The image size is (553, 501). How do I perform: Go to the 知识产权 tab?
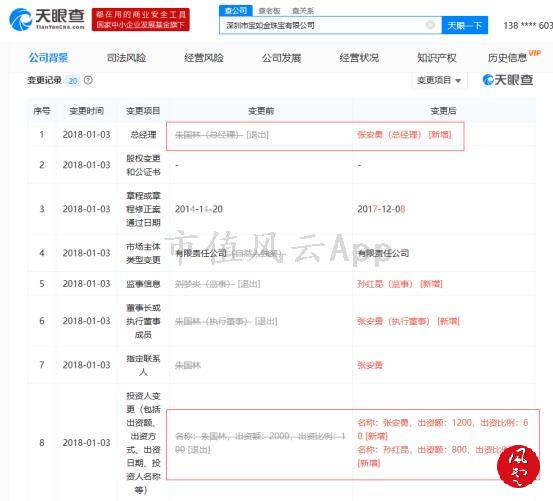[x=437, y=58]
